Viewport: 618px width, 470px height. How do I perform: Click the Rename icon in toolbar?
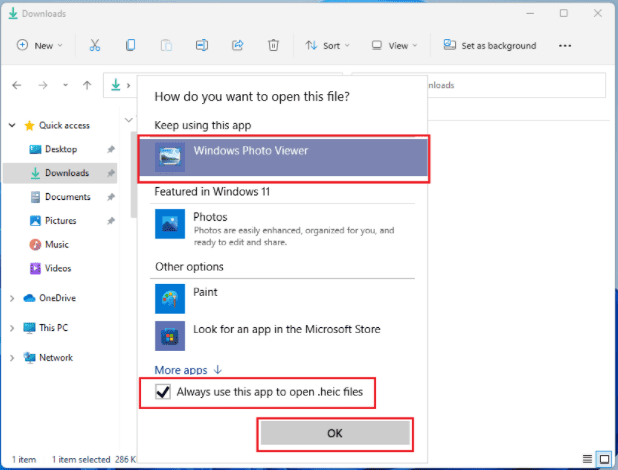202,45
